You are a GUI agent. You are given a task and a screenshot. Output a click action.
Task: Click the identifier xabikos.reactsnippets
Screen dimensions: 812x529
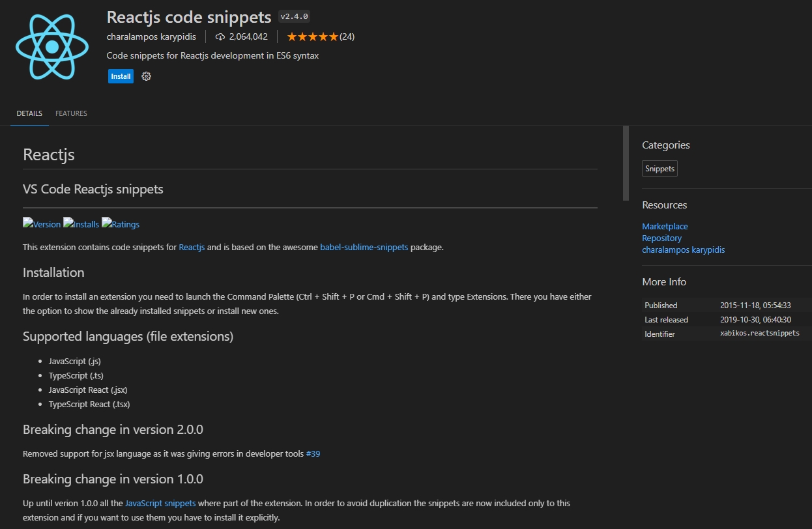point(760,333)
